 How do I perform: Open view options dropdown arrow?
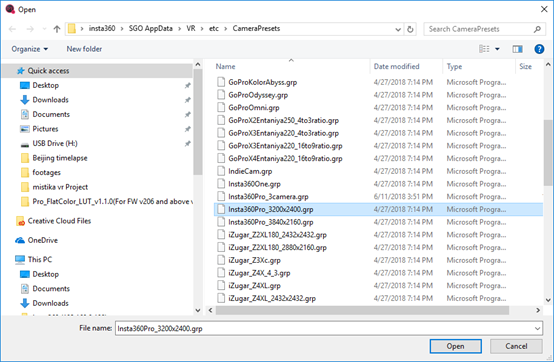point(497,49)
